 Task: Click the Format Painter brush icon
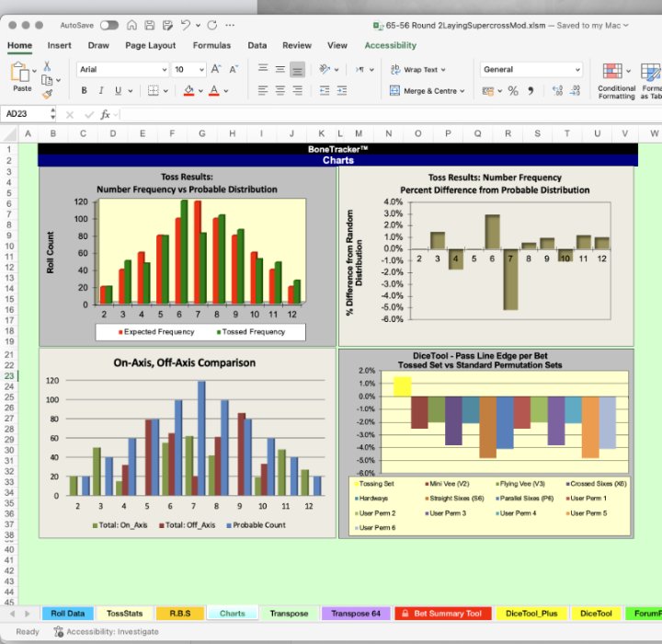click(x=47, y=94)
